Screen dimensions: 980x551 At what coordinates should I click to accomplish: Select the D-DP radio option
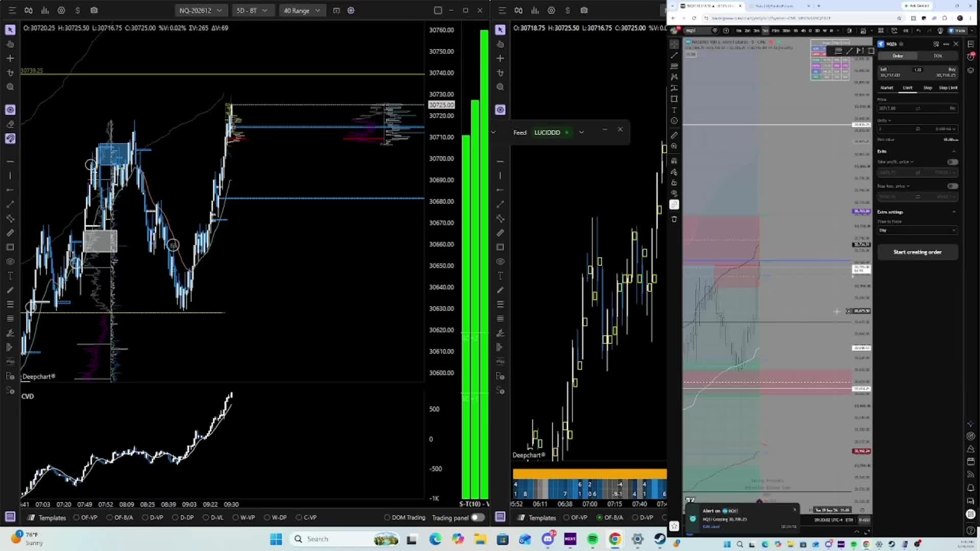[x=183, y=517]
